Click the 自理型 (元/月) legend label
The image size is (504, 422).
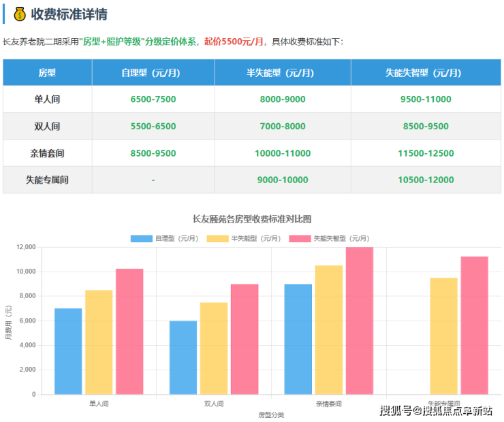[x=177, y=239]
